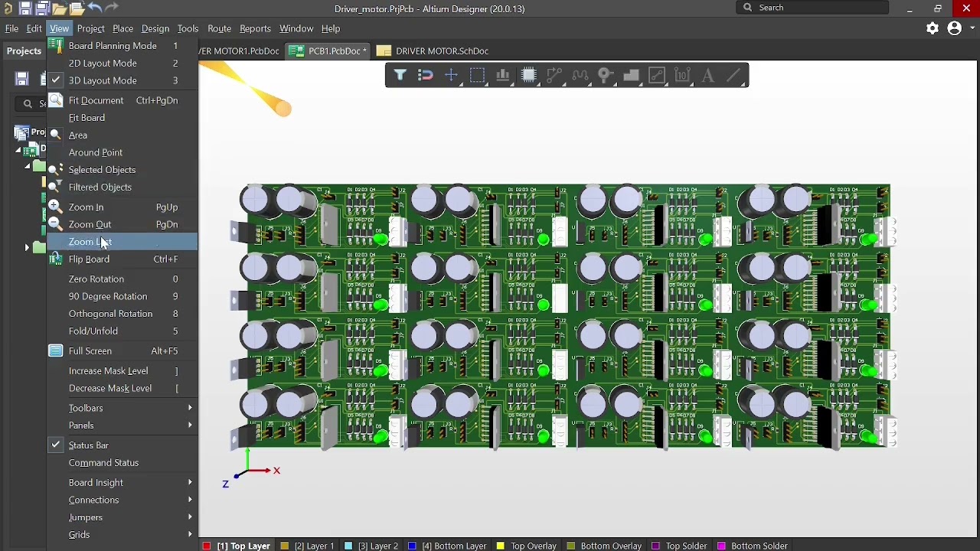Click the user account icon
Screen dimensions: 980x551
point(954,28)
